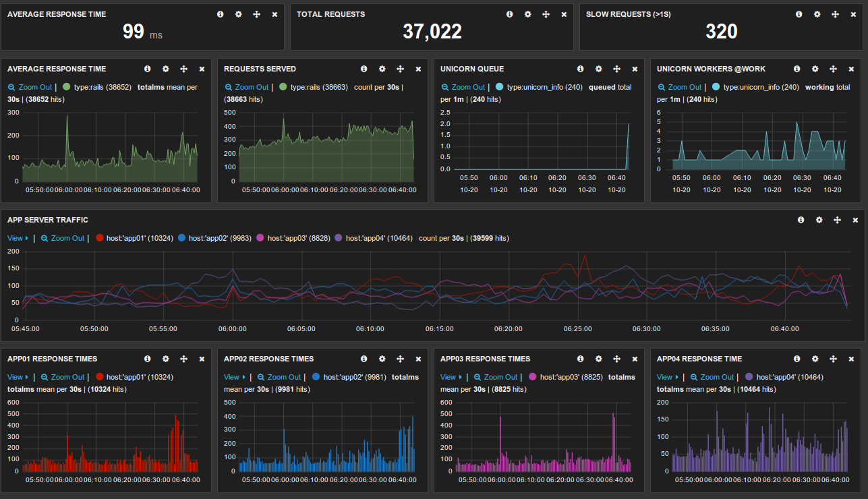Click purple color dot of App04 Response Time legend
The height and width of the screenshot is (499, 868).
[x=749, y=377]
